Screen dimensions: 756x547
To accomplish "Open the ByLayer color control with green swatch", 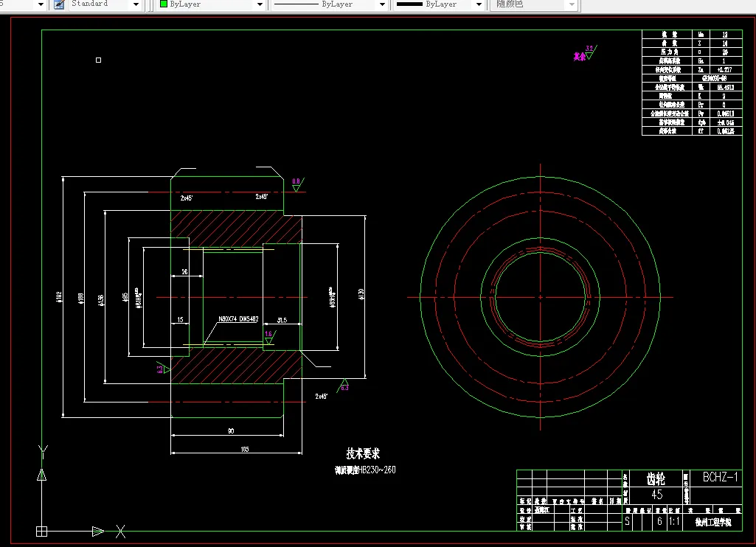I will tap(212, 4).
